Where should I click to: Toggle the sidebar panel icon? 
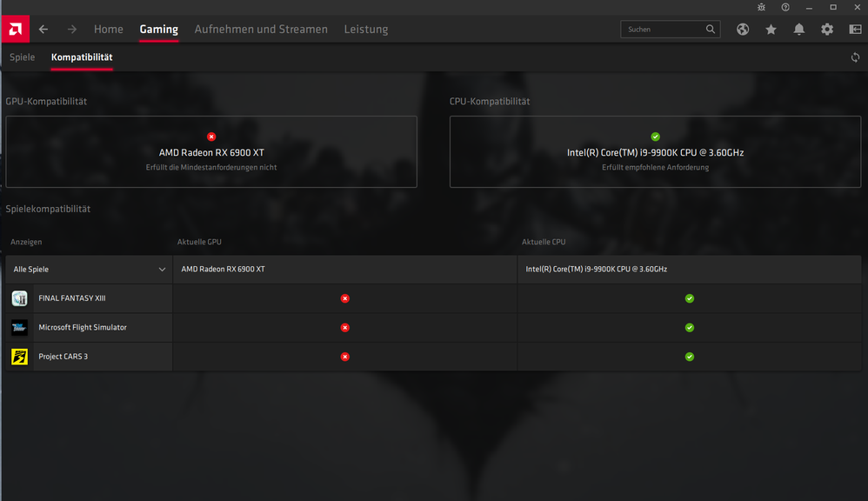(855, 30)
